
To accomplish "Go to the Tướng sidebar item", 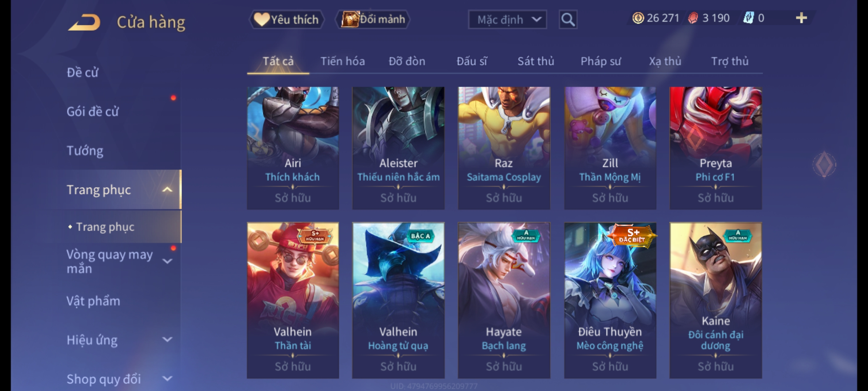I will click(x=85, y=151).
